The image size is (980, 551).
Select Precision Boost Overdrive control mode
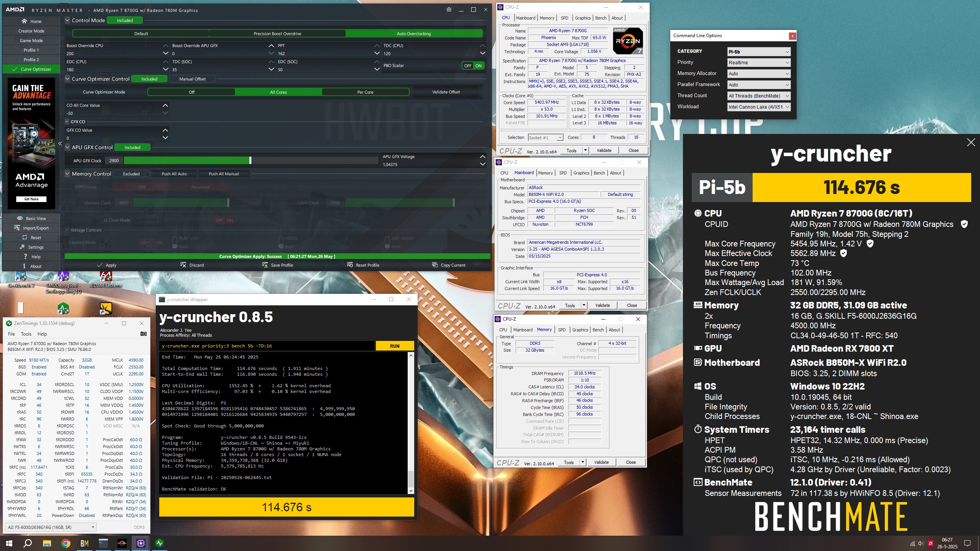pos(278,34)
